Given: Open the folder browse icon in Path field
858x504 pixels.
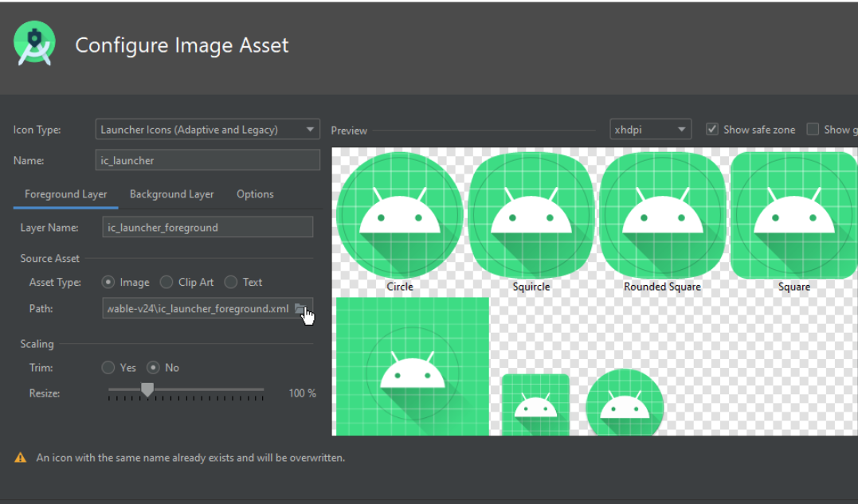Looking at the screenshot, I should coord(300,309).
